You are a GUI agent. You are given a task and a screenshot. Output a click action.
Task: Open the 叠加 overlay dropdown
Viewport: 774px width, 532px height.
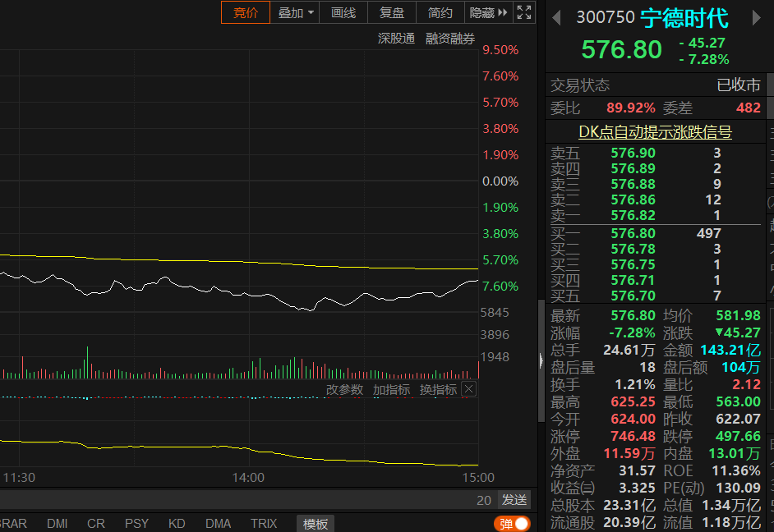(x=295, y=12)
